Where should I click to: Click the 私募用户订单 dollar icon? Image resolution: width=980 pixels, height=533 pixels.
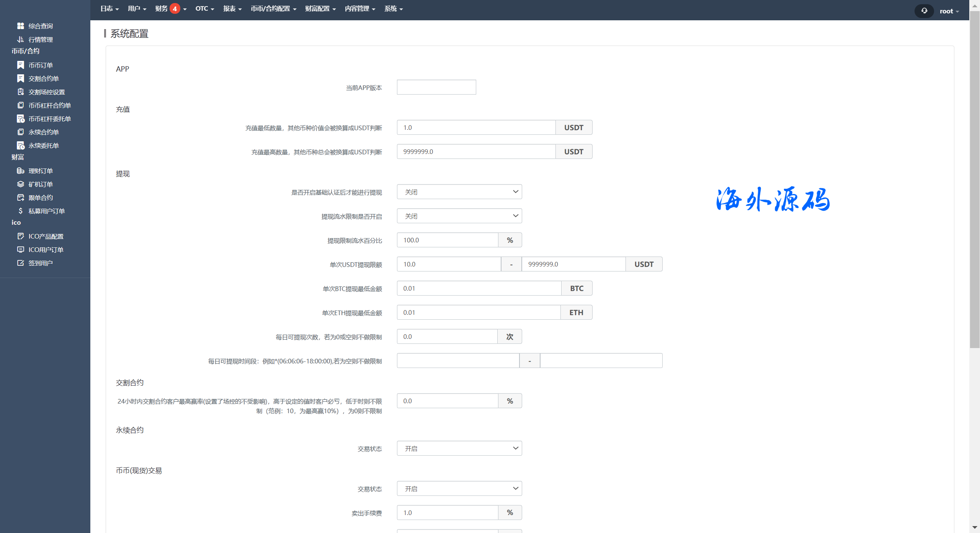point(21,211)
